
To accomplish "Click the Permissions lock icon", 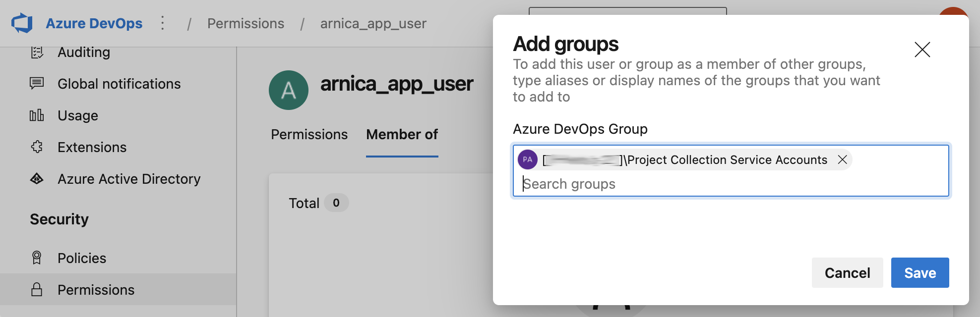I will point(37,290).
